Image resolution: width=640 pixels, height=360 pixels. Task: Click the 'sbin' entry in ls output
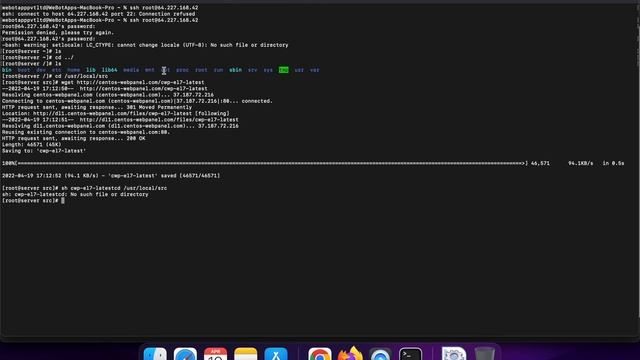[x=235, y=70]
